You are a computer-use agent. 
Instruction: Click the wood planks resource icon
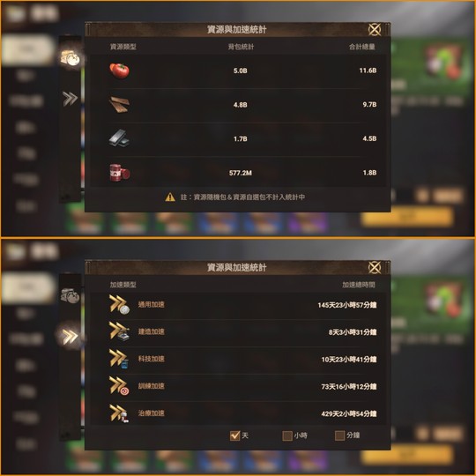pyautogui.click(x=119, y=104)
